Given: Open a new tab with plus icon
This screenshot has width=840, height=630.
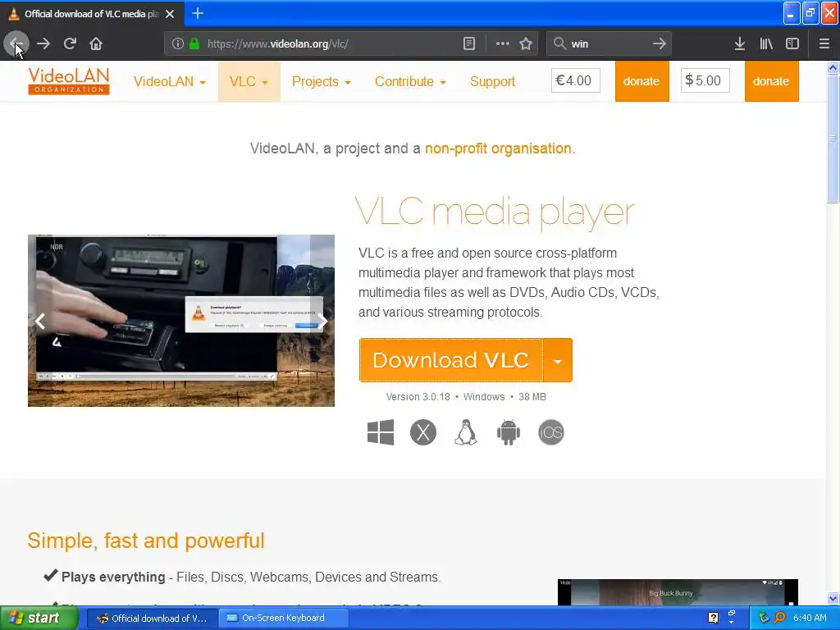Looking at the screenshot, I should (x=198, y=13).
